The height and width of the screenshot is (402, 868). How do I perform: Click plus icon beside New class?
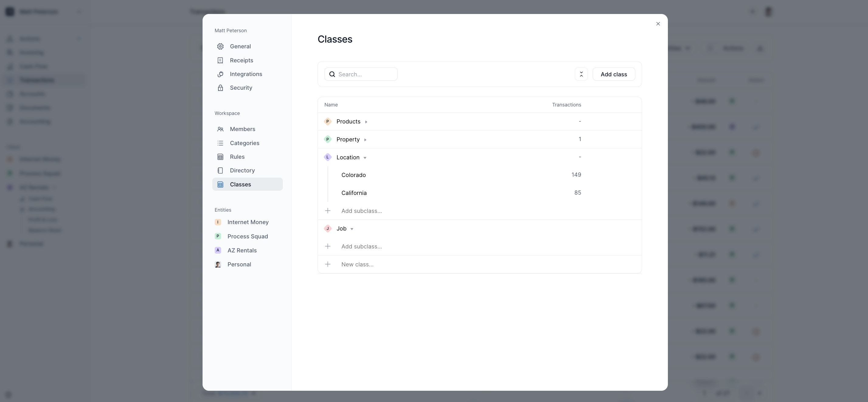[328, 264]
